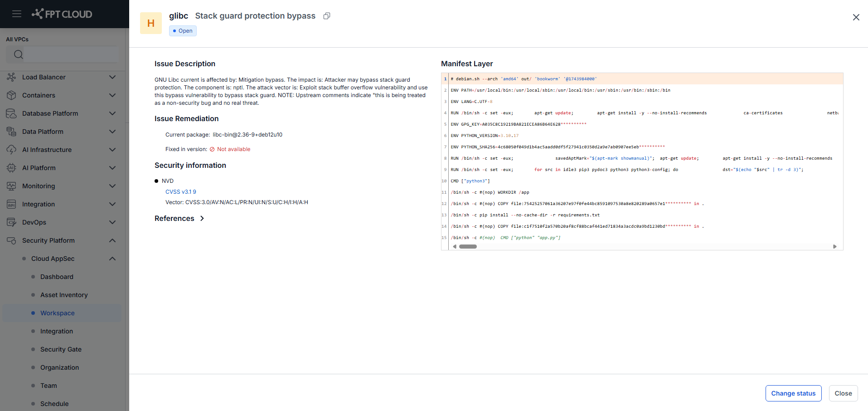This screenshot has height=411, width=868.
Task: Collapse the Cloud AppSec submenu
Action: pyautogui.click(x=112, y=259)
